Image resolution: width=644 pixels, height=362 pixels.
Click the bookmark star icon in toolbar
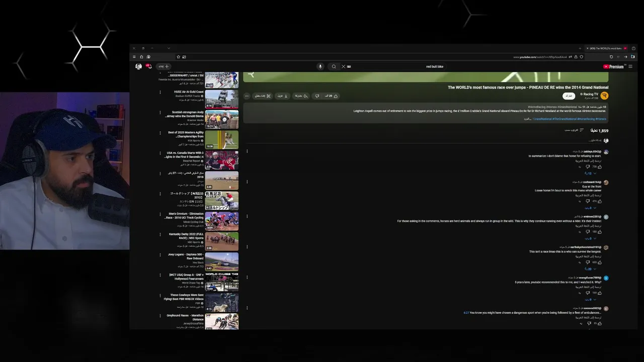[178, 57]
